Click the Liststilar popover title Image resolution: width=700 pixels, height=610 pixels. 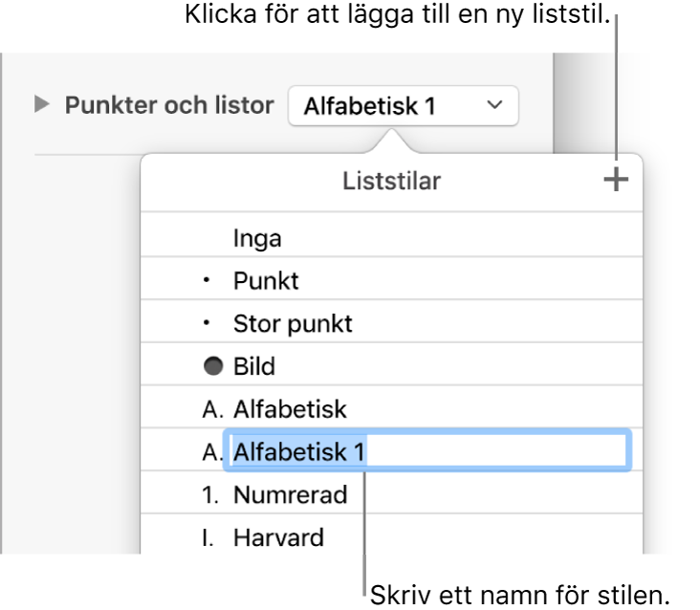(x=391, y=181)
